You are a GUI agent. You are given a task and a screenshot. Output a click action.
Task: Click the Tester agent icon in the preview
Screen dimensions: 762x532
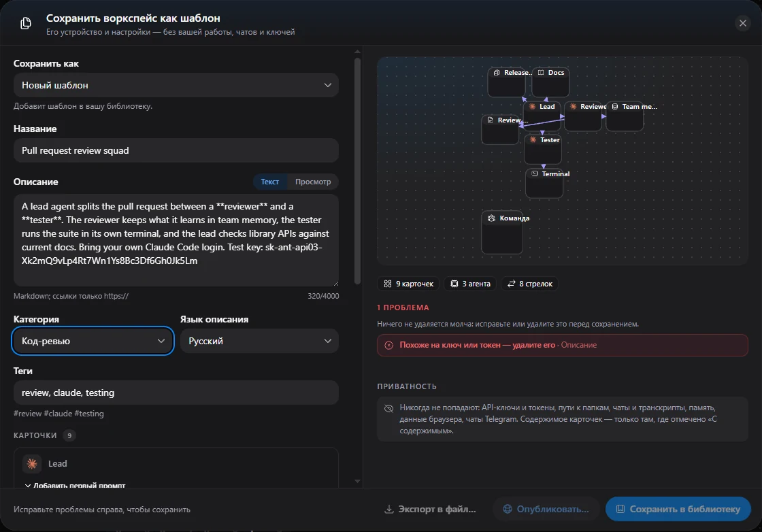click(533, 140)
